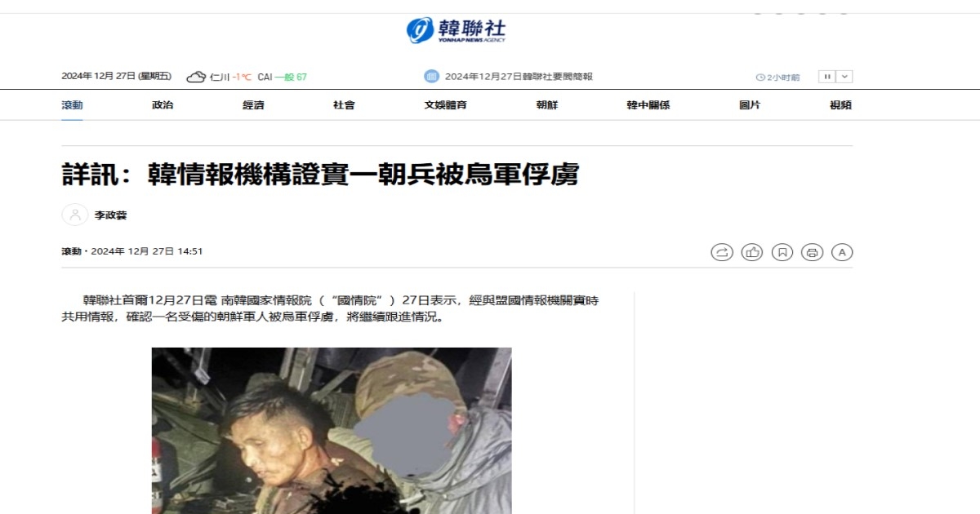Image resolution: width=980 pixels, height=514 pixels.
Task: Select the 視頻 navigation tab
Action: (840, 105)
